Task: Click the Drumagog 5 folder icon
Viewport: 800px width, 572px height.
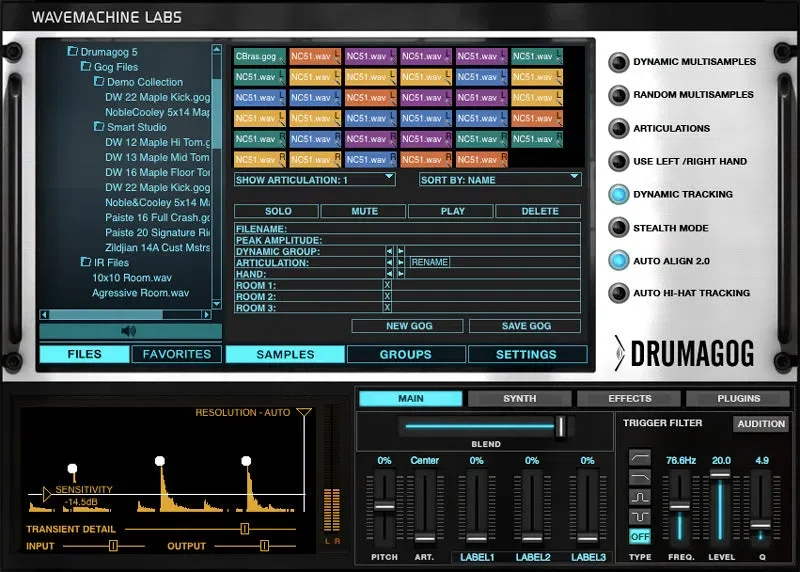Action: point(73,51)
